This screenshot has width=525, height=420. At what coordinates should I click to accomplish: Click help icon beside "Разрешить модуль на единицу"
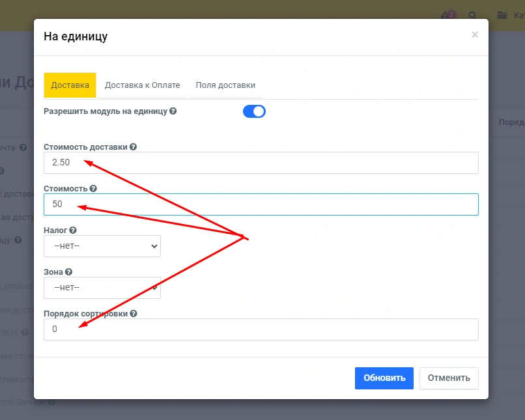173,111
